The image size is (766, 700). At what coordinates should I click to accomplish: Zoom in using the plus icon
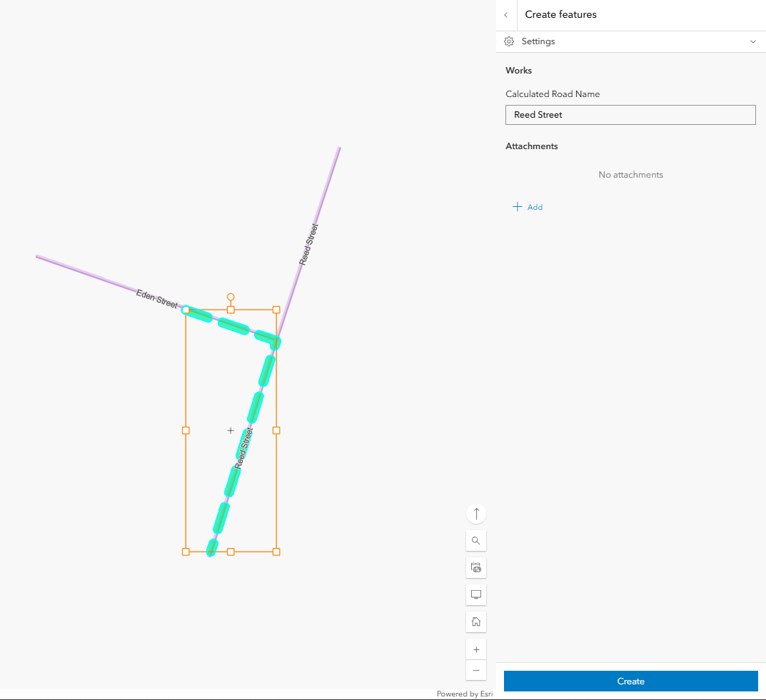tap(476, 649)
